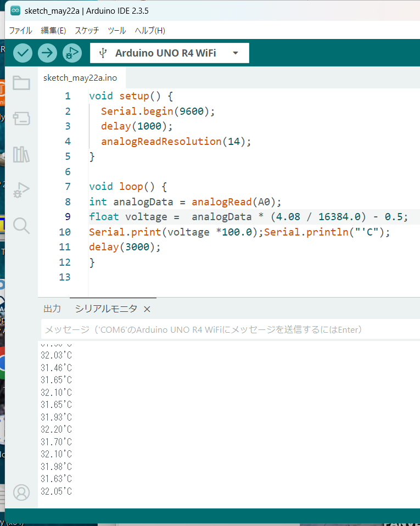
Task: Click analogReadResolution(14) in the code
Action: coord(176,141)
